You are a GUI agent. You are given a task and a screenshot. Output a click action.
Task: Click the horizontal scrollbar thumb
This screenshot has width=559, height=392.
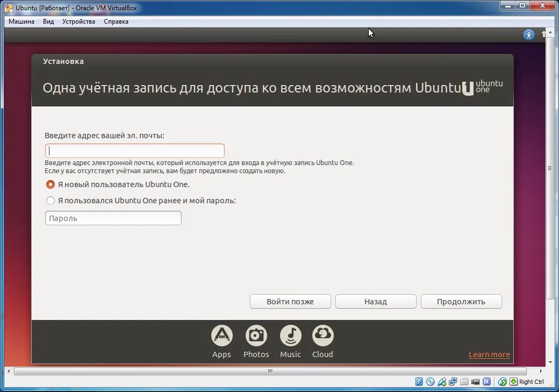270,371
